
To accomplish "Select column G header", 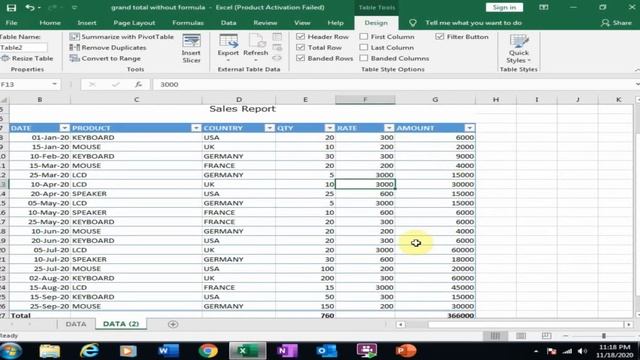I will (435, 100).
